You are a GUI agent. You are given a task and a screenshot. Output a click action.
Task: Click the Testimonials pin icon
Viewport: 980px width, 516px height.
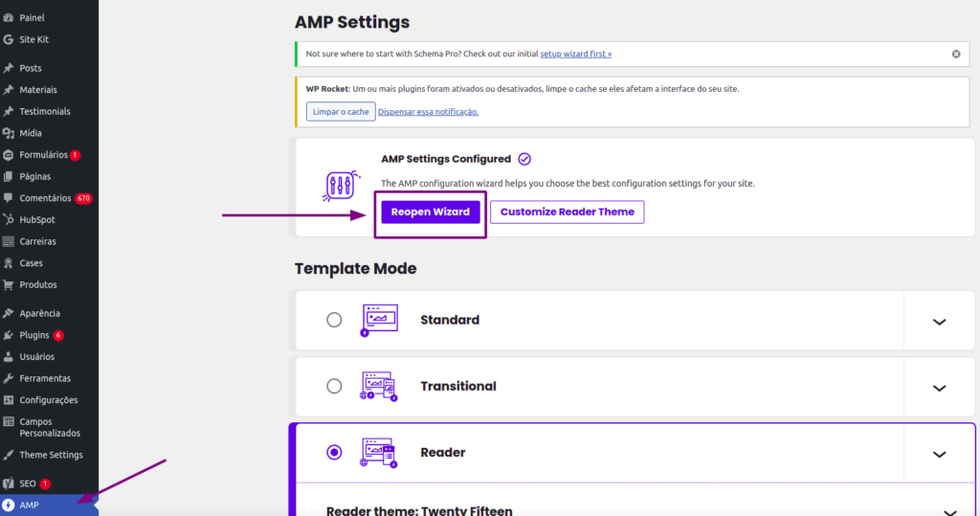(8, 111)
